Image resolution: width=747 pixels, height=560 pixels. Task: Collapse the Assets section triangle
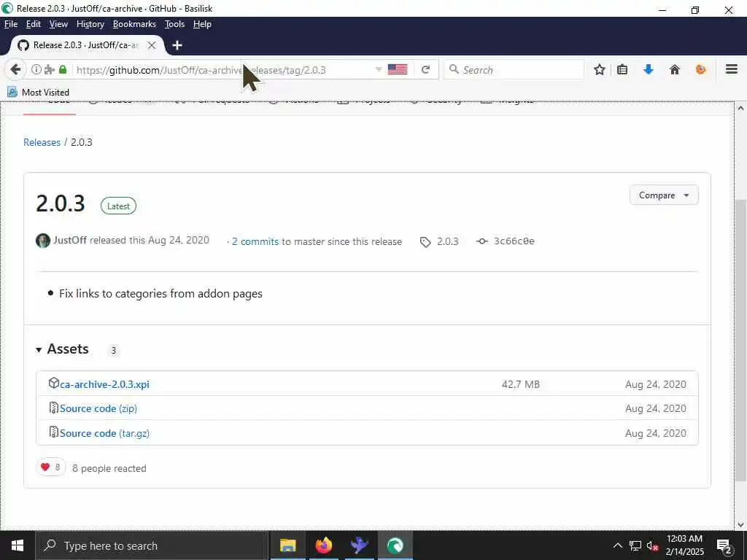pyautogui.click(x=39, y=350)
